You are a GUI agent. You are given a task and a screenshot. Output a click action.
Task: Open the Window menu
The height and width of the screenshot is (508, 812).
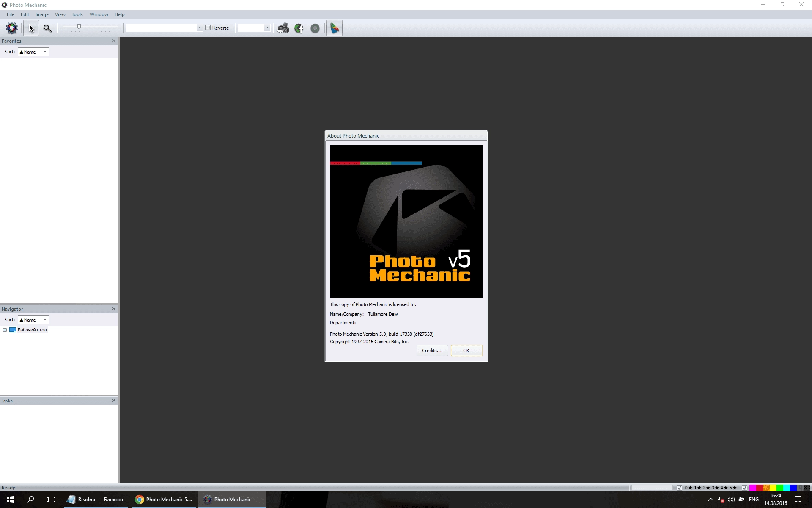pyautogui.click(x=99, y=14)
